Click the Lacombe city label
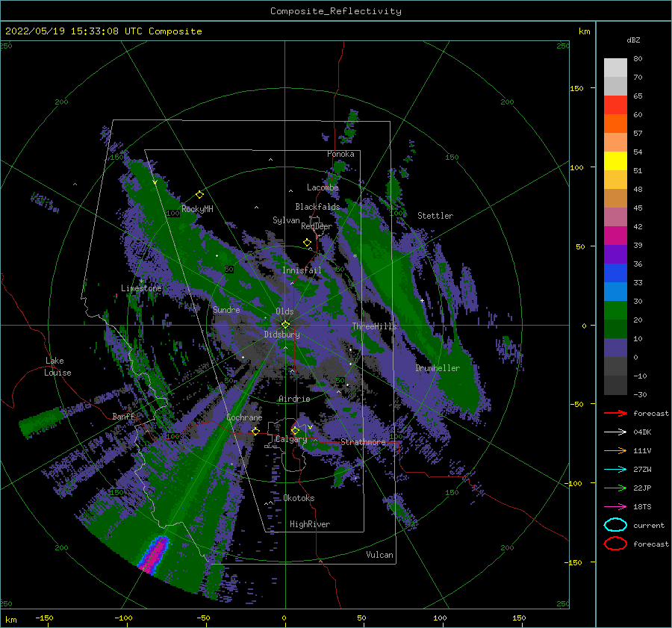Viewport: 672px width, 628px height. coord(323,187)
